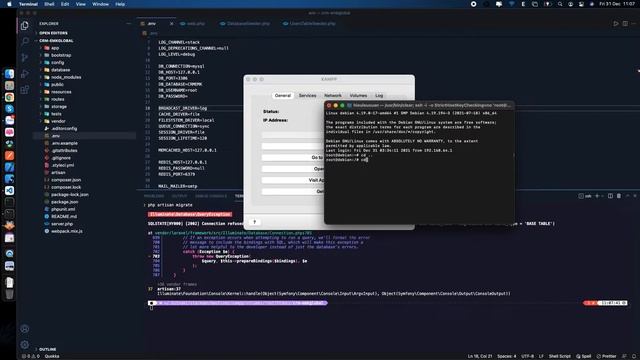This screenshot has height=360, width=640.
Task: Open the Search view in activity bar
Action: click(24, 41)
